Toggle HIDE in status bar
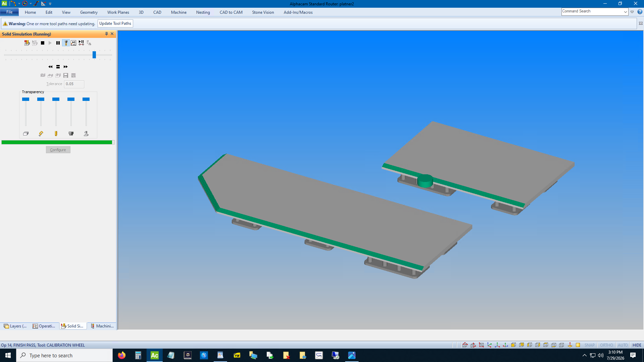The image size is (644, 362). (637, 345)
